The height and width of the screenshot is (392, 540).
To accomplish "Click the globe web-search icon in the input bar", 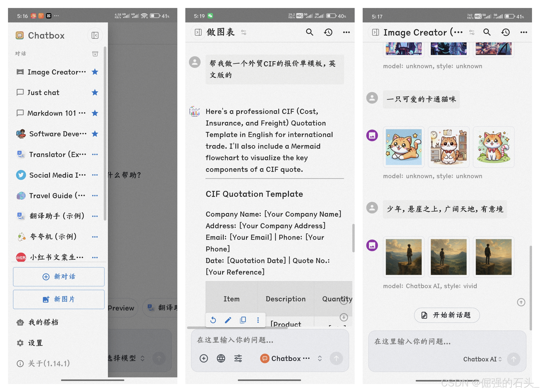I will [221, 358].
